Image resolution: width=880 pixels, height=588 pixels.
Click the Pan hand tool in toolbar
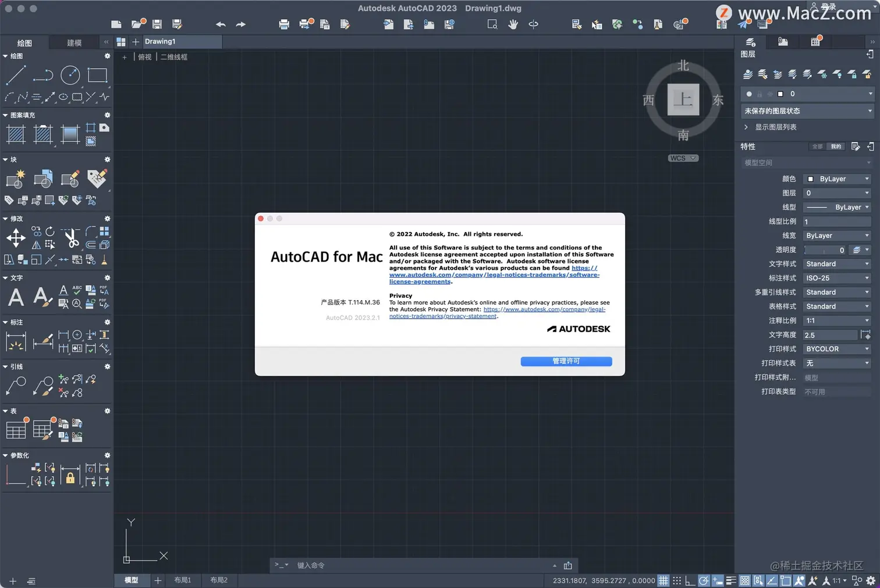pos(513,24)
